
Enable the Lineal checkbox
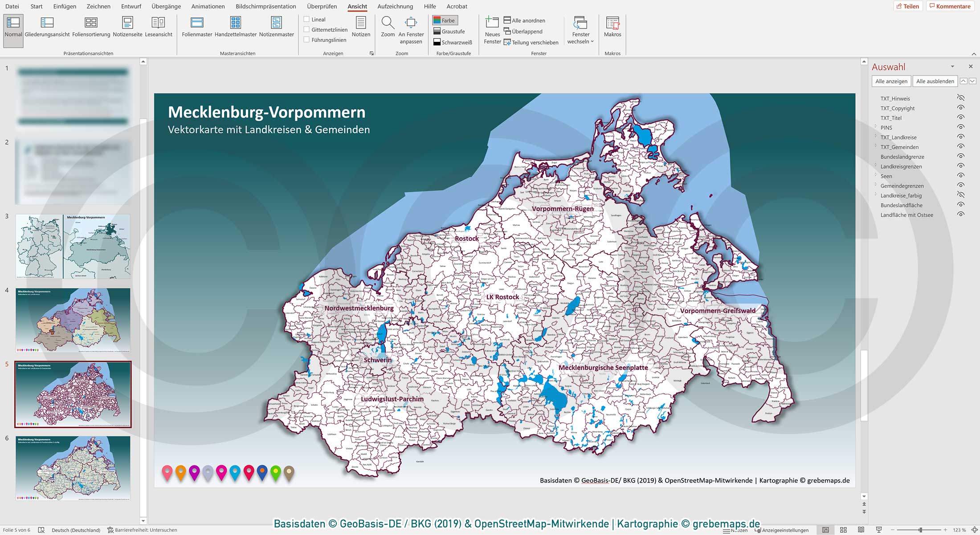point(306,19)
